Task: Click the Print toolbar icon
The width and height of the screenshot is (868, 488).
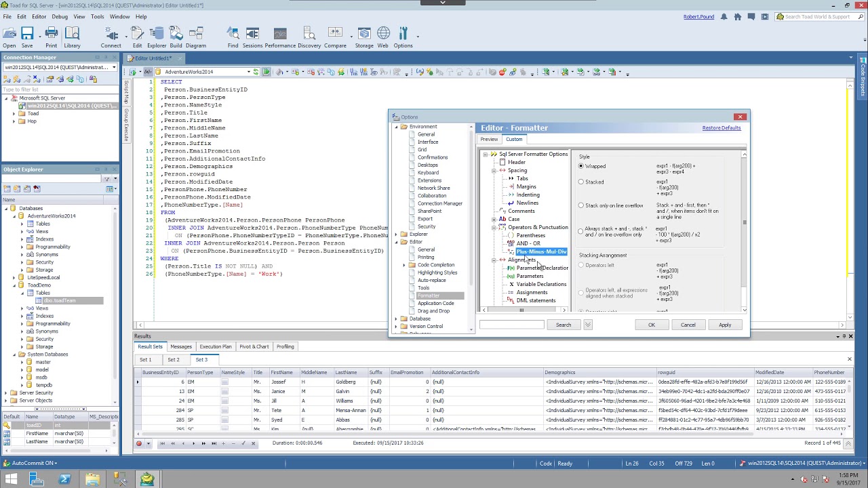Action: (x=52, y=37)
